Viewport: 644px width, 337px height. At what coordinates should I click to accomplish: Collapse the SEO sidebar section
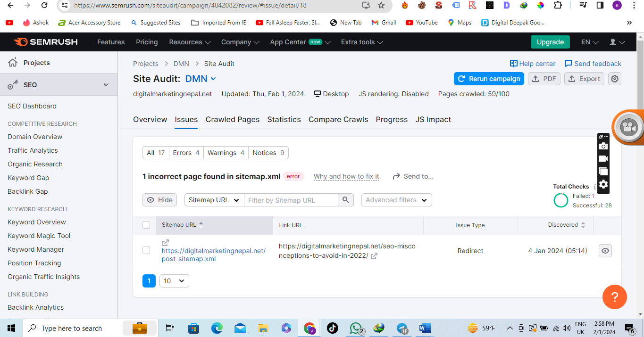(x=106, y=85)
